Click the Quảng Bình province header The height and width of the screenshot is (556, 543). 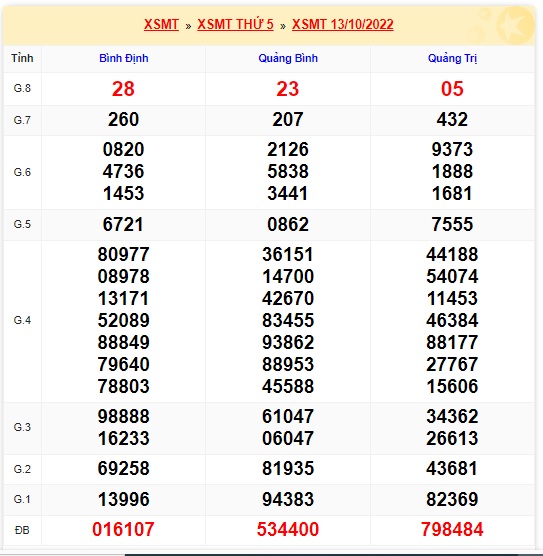pyautogui.click(x=288, y=58)
